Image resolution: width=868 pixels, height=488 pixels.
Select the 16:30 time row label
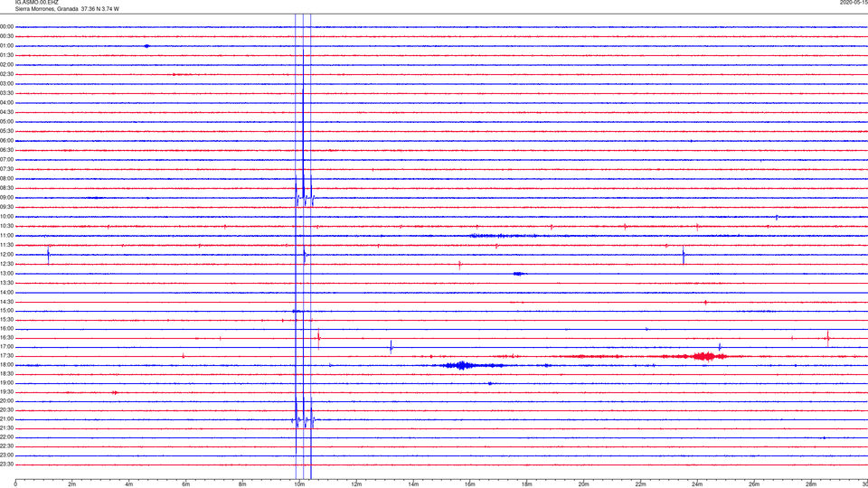tap(6, 337)
